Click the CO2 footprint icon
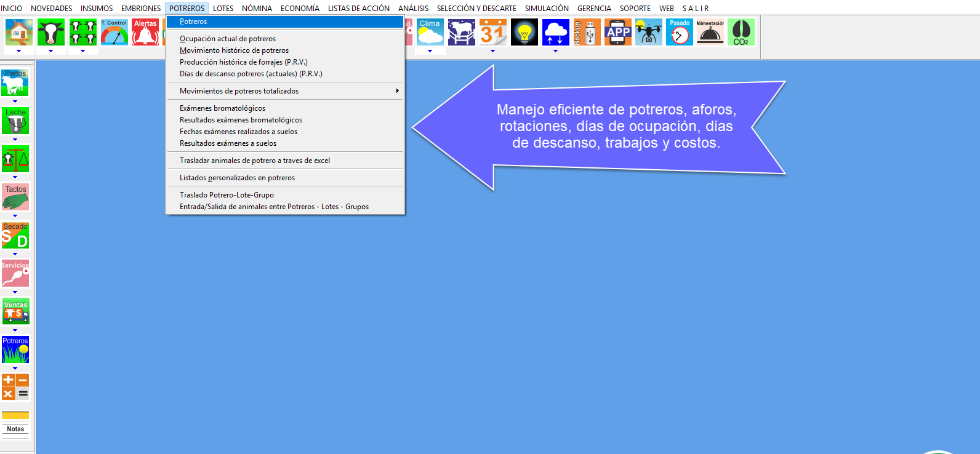This screenshot has height=454, width=980. 741,32
